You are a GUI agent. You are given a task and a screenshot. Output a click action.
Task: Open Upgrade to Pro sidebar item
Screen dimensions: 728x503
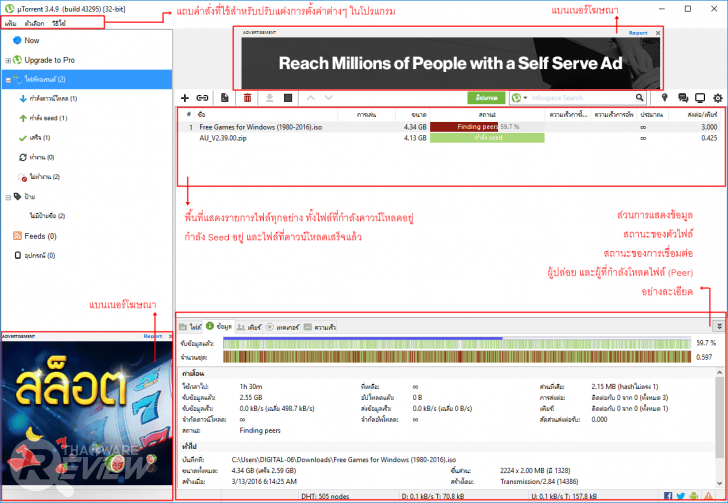(49, 60)
